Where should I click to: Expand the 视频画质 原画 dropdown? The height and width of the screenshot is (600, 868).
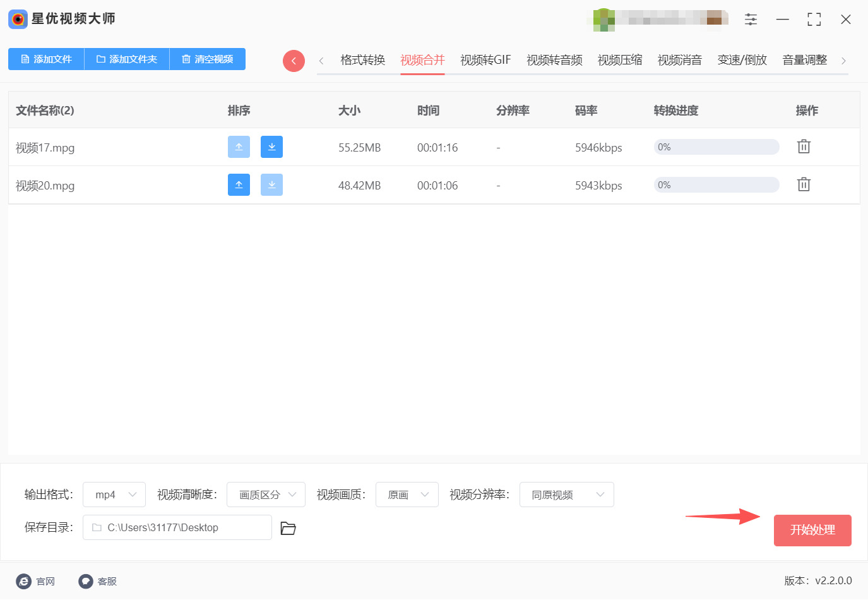tap(407, 495)
